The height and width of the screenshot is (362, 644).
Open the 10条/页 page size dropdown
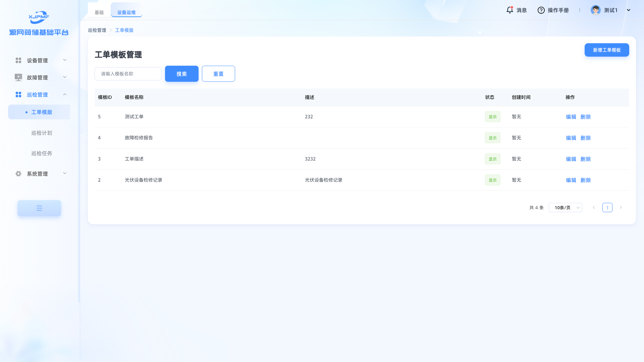point(565,207)
